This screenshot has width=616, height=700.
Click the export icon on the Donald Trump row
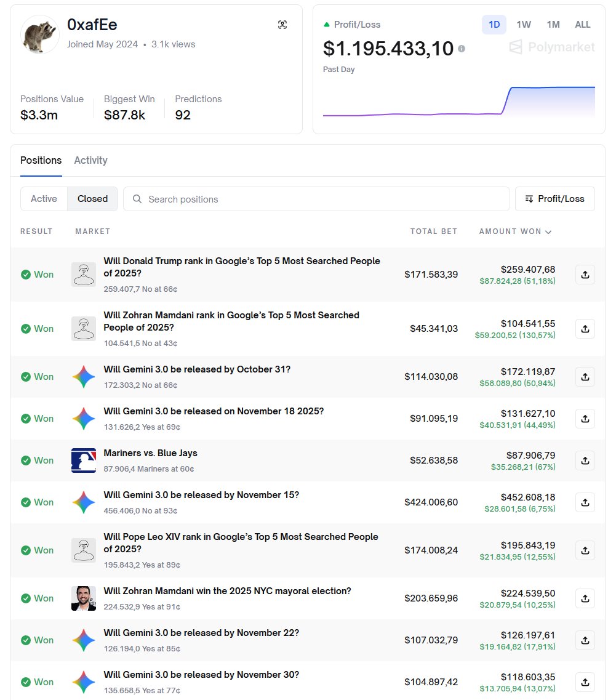[584, 275]
